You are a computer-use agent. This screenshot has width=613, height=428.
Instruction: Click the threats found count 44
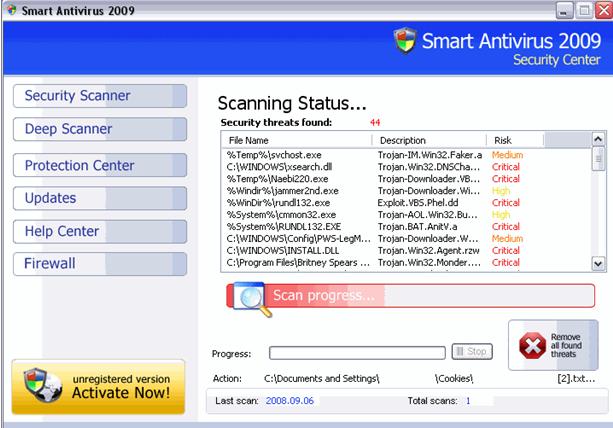click(x=375, y=123)
